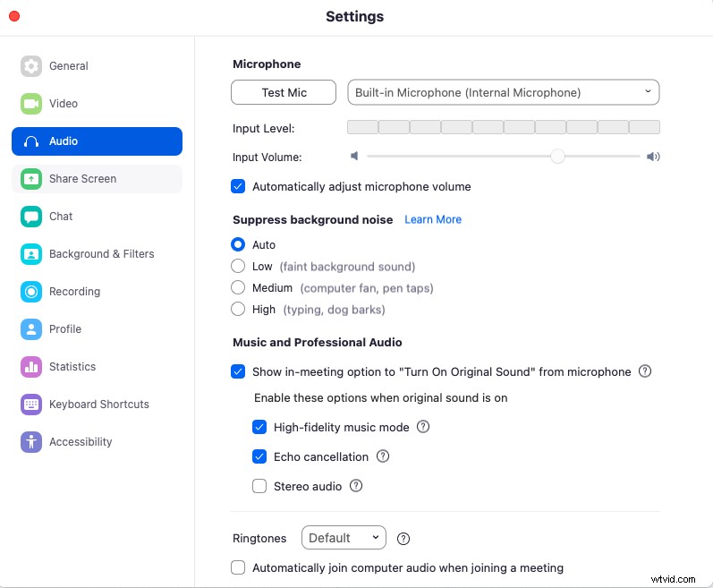This screenshot has width=713, height=588.
Task: Click the Audio headphones icon
Action: coord(31,141)
